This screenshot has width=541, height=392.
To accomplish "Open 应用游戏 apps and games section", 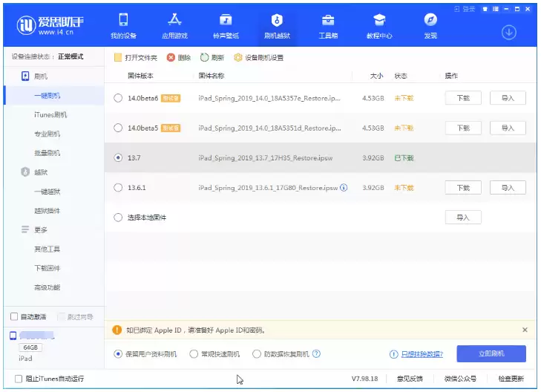I will pyautogui.click(x=174, y=26).
